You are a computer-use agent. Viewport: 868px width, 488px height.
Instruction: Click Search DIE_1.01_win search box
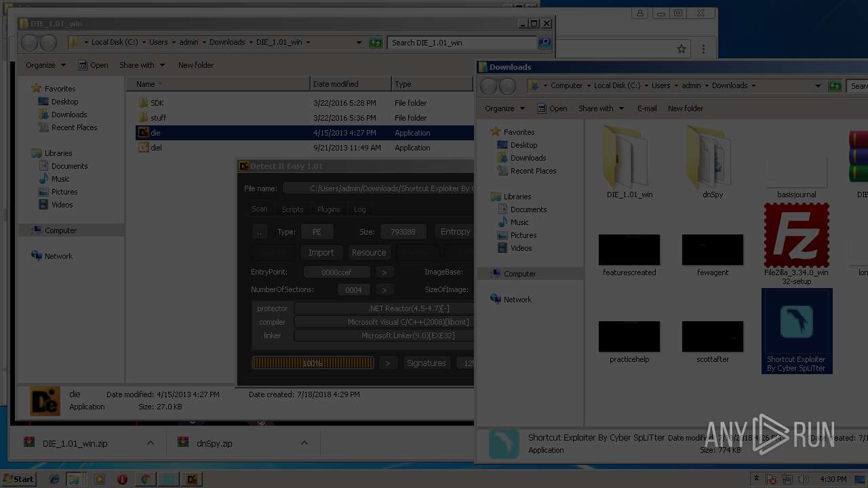click(463, 43)
